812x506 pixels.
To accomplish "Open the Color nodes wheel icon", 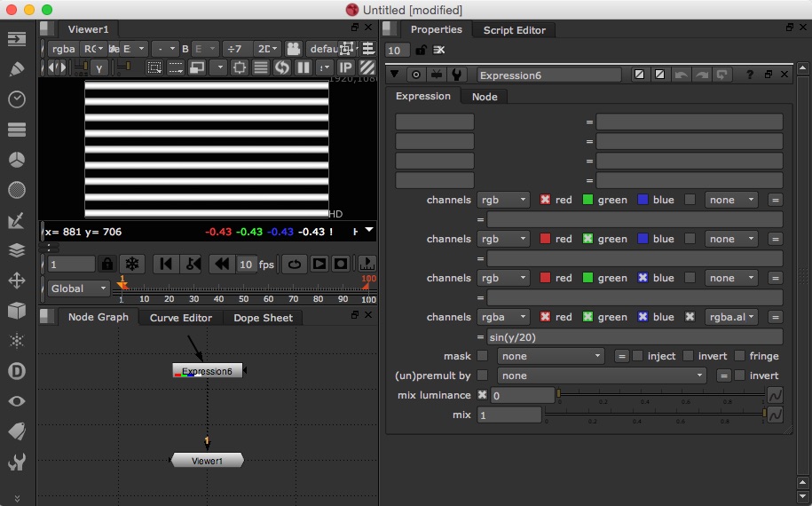I will [16, 160].
